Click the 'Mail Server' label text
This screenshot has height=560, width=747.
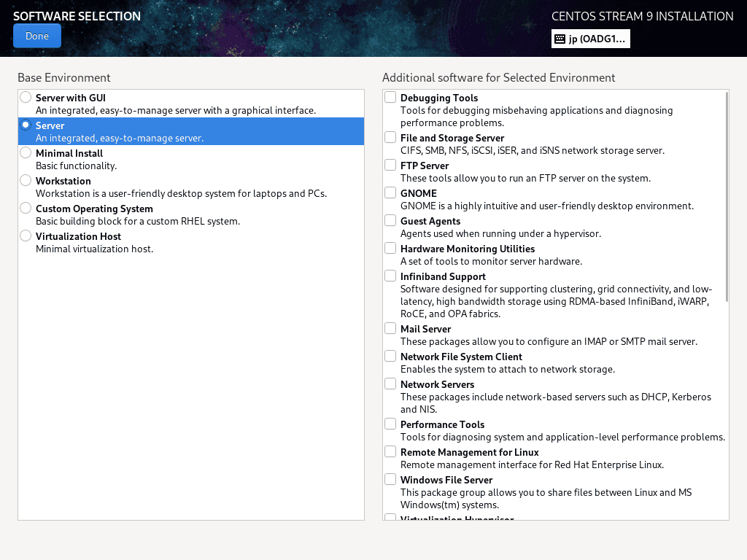pos(425,329)
